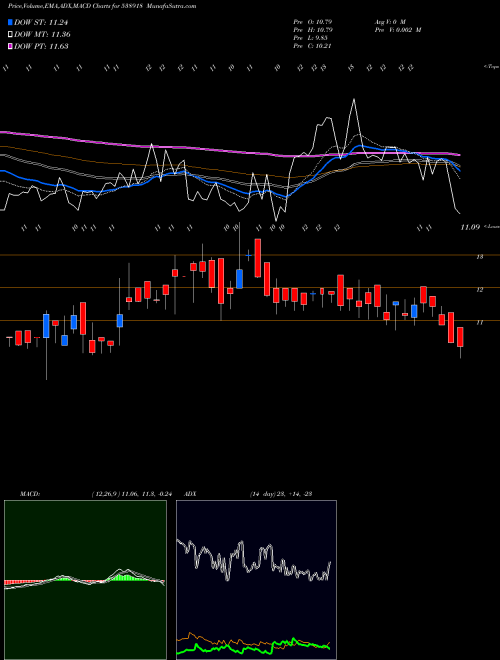Click the white DOW MT legend swatch
This screenshot has height=660, width=500.
pyautogui.click(x=11, y=35)
